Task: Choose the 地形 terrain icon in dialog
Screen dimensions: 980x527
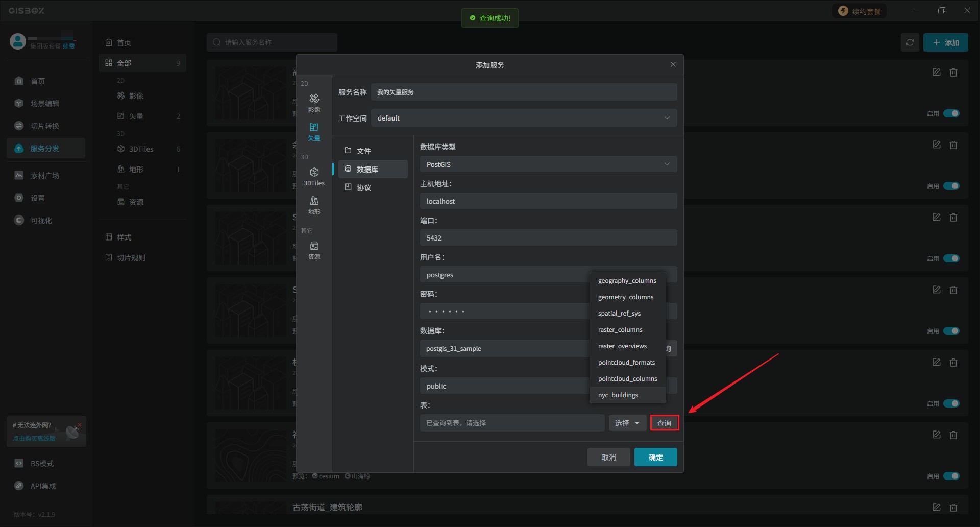Action: click(314, 205)
